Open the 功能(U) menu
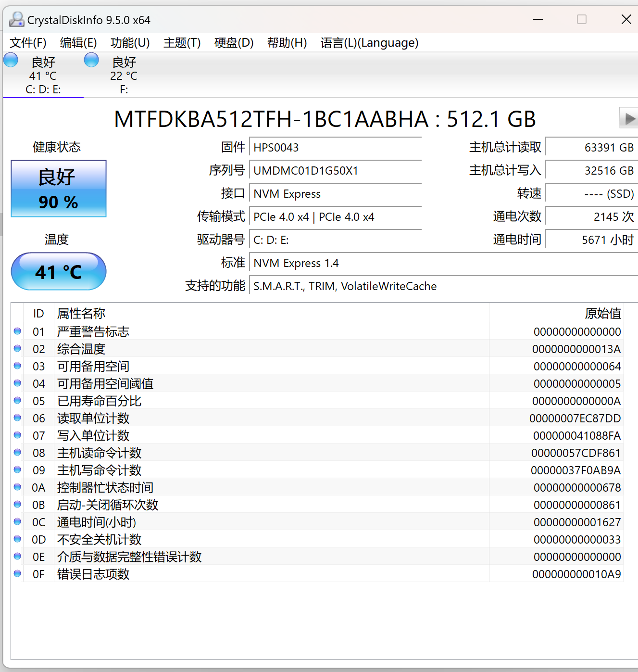 click(x=129, y=43)
